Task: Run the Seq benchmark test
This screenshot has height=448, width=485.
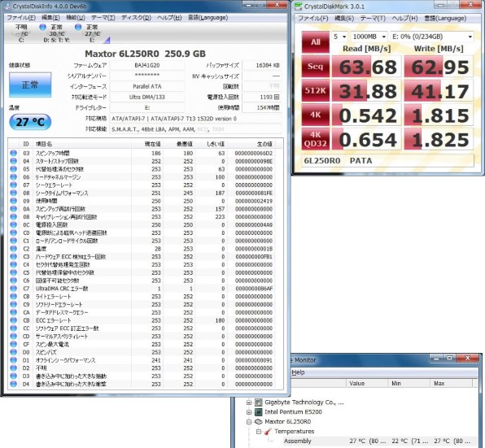Action: coord(316,66)
